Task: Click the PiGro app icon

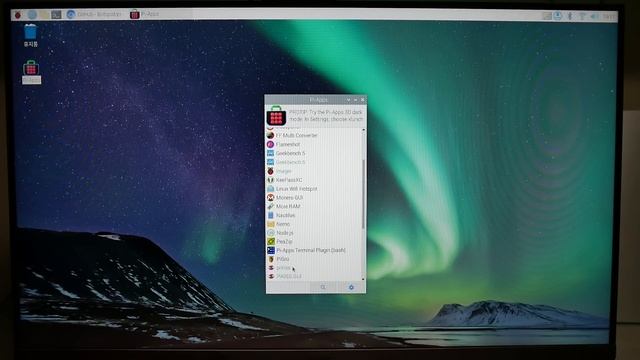Action: [x=270, y=259]
